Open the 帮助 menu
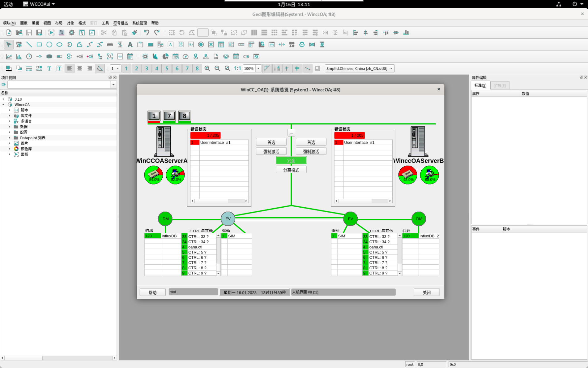Viewport: 588px width, 368px height. pyautogui.click(x=155, y=23)
